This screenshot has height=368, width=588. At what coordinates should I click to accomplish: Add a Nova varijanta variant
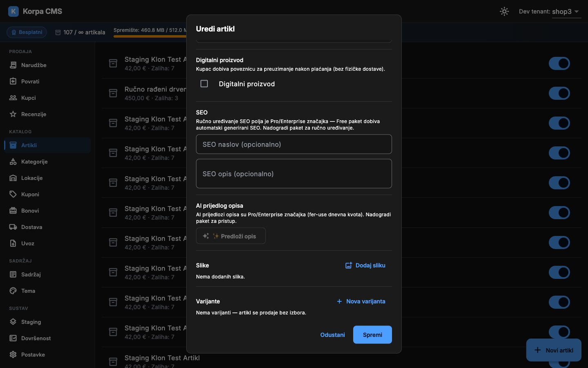pos(361,301)
